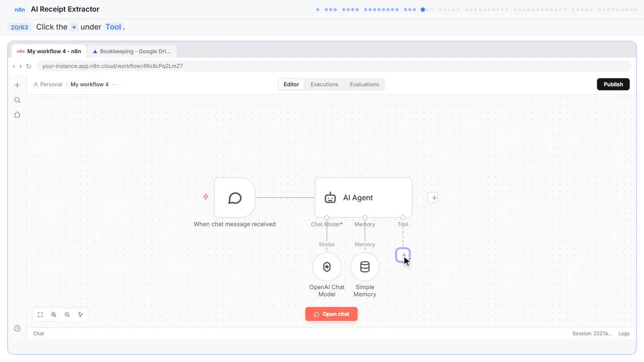
Task: Switch to the Bookkeeping Google Drive tab
Action: tap(132, 51)
